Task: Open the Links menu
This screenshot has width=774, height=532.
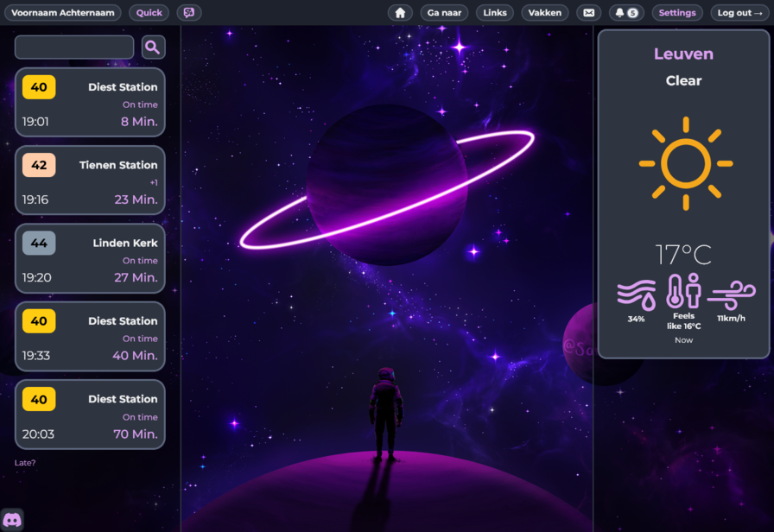Action: coord(495,13)
